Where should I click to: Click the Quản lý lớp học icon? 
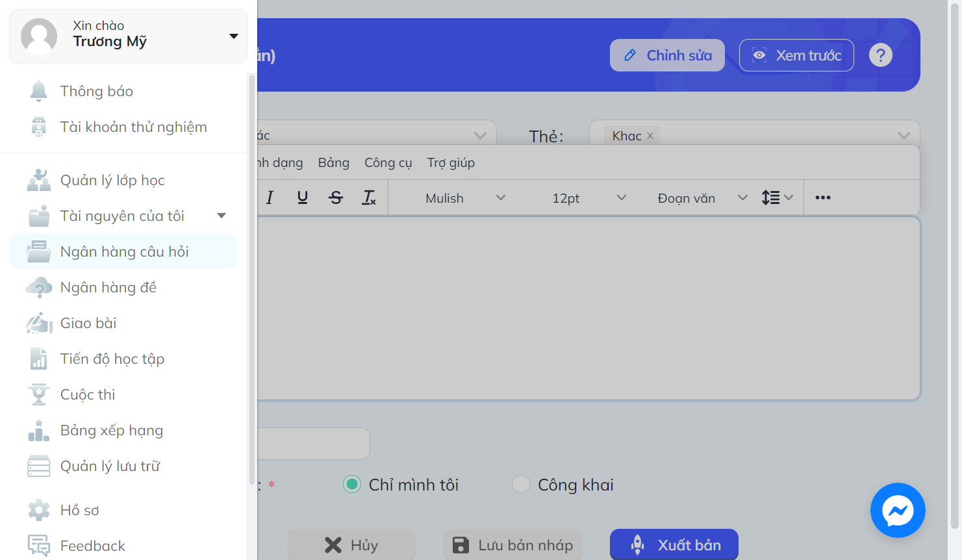39,180
